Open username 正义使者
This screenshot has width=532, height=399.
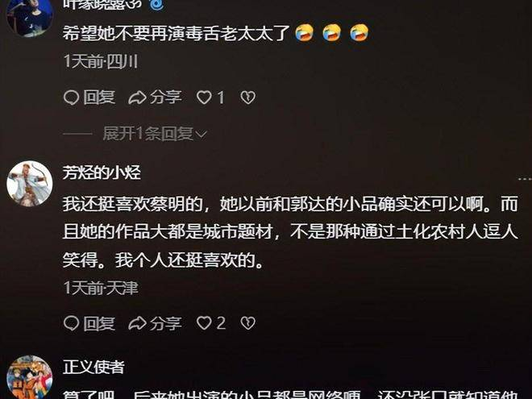(x=94, y=367)
